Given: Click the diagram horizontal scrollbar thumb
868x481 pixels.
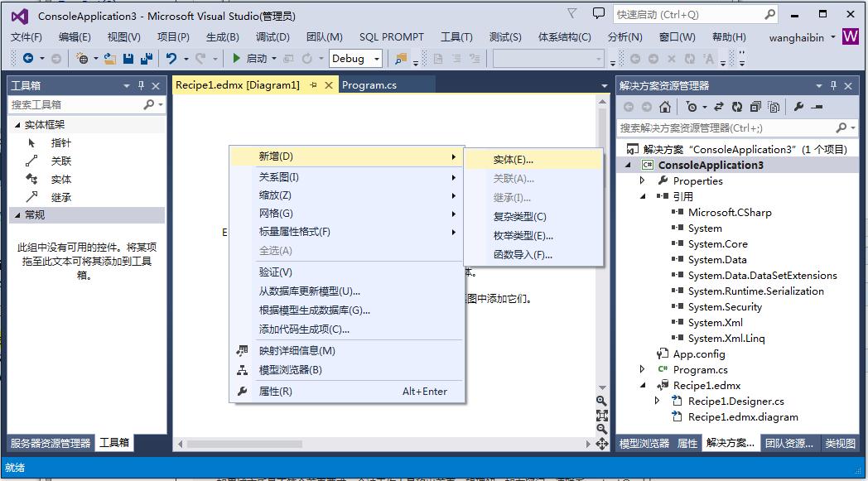Looking at the screenshot, I should click(244, 444).
